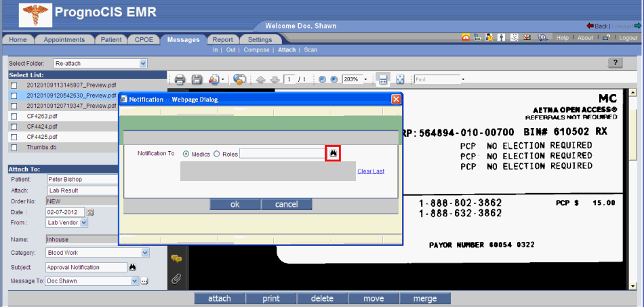Image resolution: width=644 pixels, height=307 pixels.
Task: Click the Subject Approval Notification field
Action: pyautogui.click(x=86, y=267)
